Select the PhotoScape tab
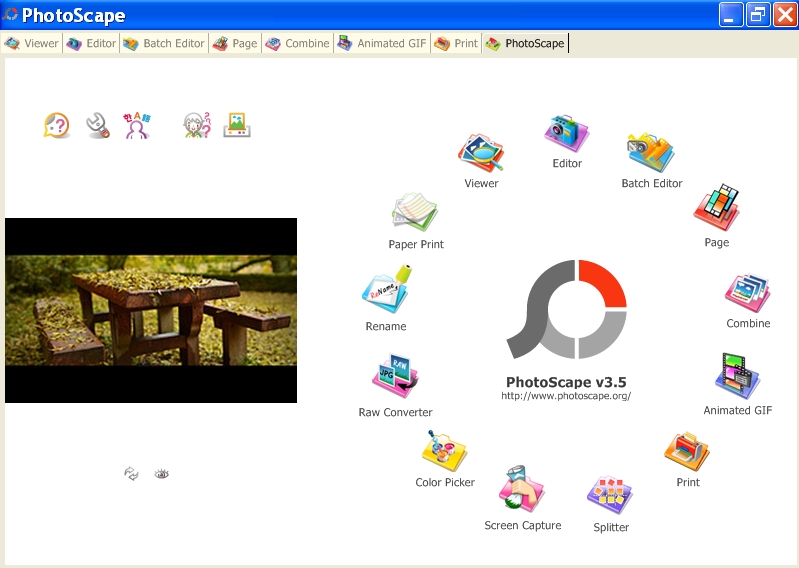Viewport: 799px width, 568px height. pos(525,43)
